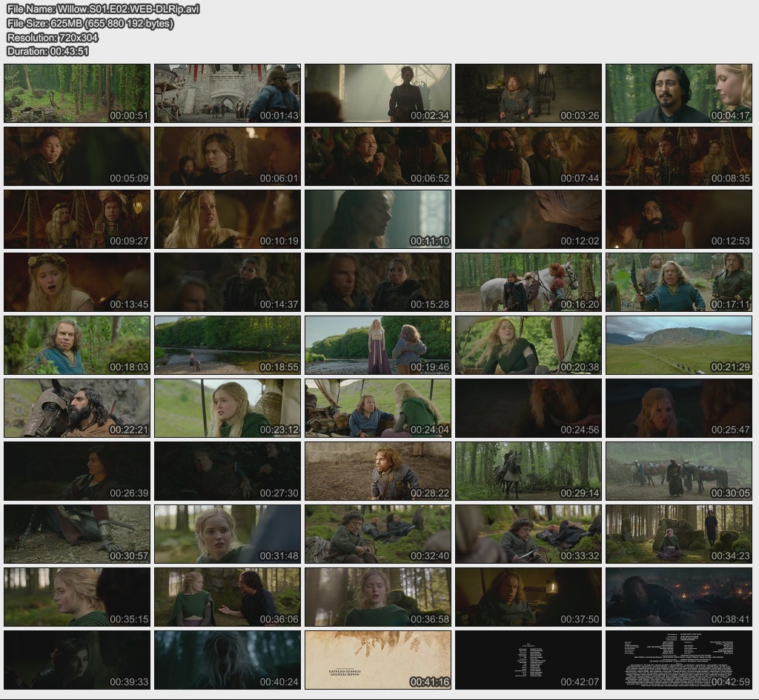Click the file name line Willow.S01.E02.WEB-DLRip.avi
This screenshot has height=700, width=759.
[103, 9]
